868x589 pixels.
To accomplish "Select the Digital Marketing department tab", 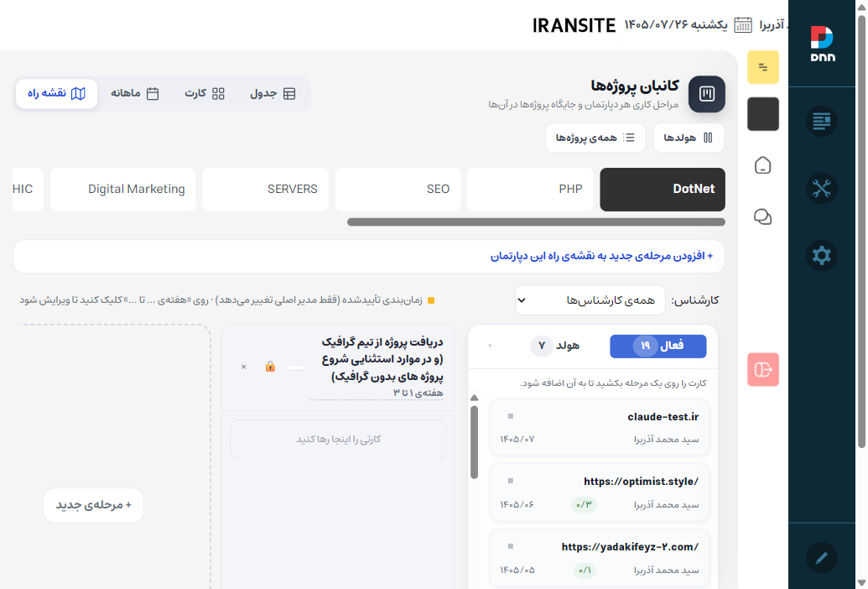I will click(x=123, y=190).
